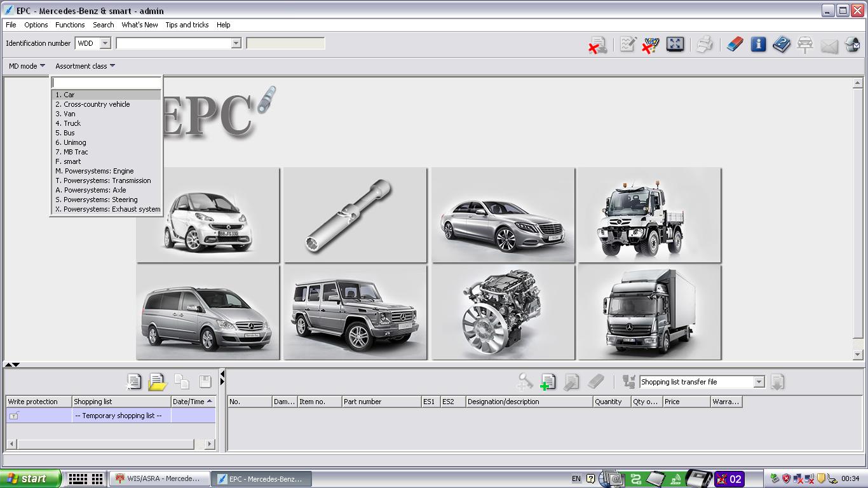Click the grey envelope mail icon
Viewport: 868px width, 488px height.
coord(829,46)
